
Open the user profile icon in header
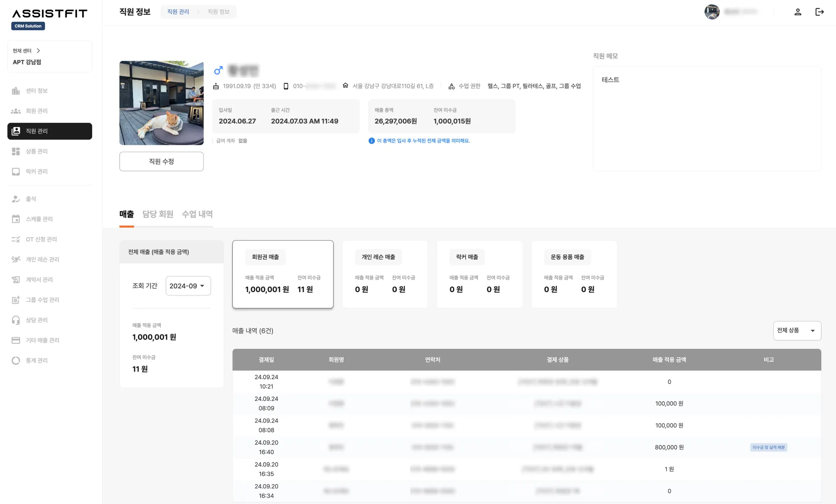point(798,12)
